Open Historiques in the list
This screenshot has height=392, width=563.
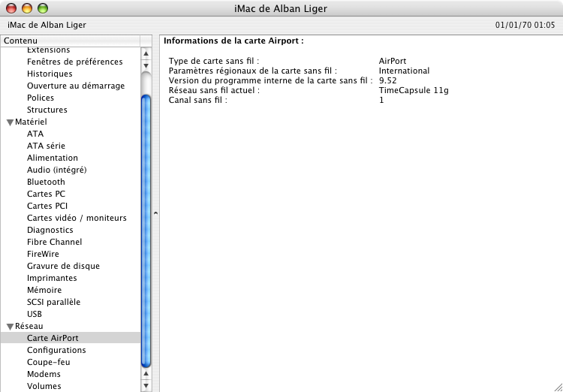point(50,74)
